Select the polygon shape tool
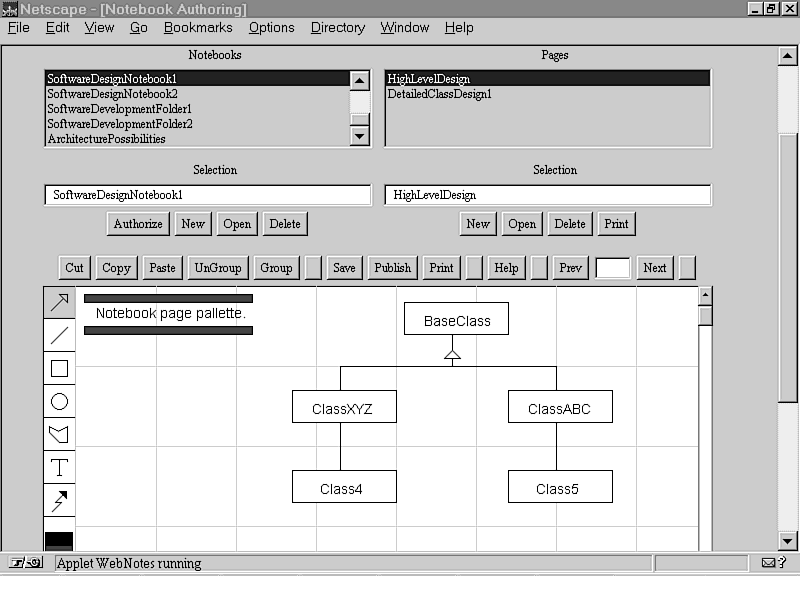The height and width of the screenshot is (600, 800). point(59,435)
